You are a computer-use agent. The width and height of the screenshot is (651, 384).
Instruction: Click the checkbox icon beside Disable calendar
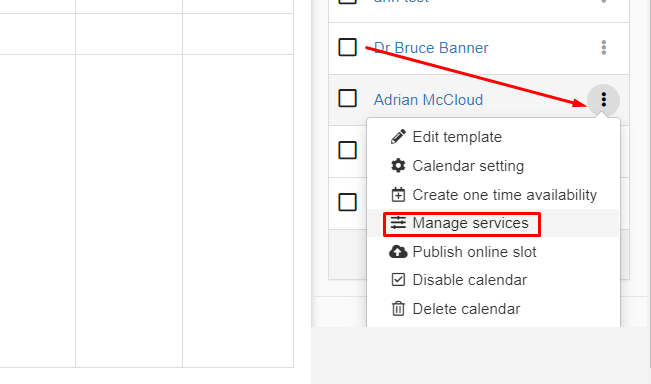(x=398, y=280)
